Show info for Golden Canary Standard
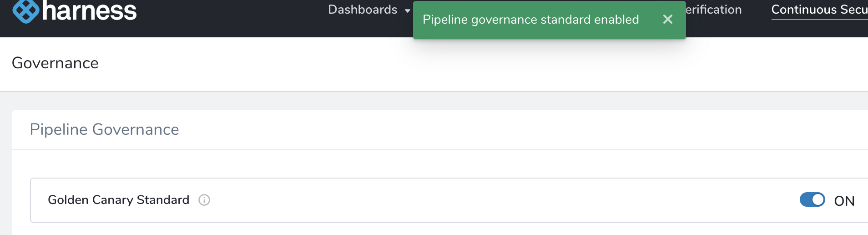This screenshot has width=868, height=235. pos(204,200)
